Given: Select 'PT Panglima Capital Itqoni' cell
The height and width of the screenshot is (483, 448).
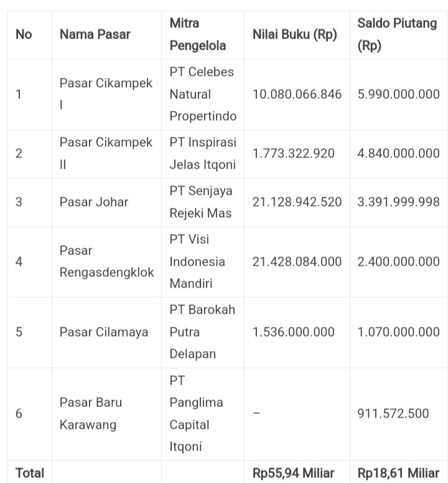Looking at the screenshot, I should tap(196, 414).
